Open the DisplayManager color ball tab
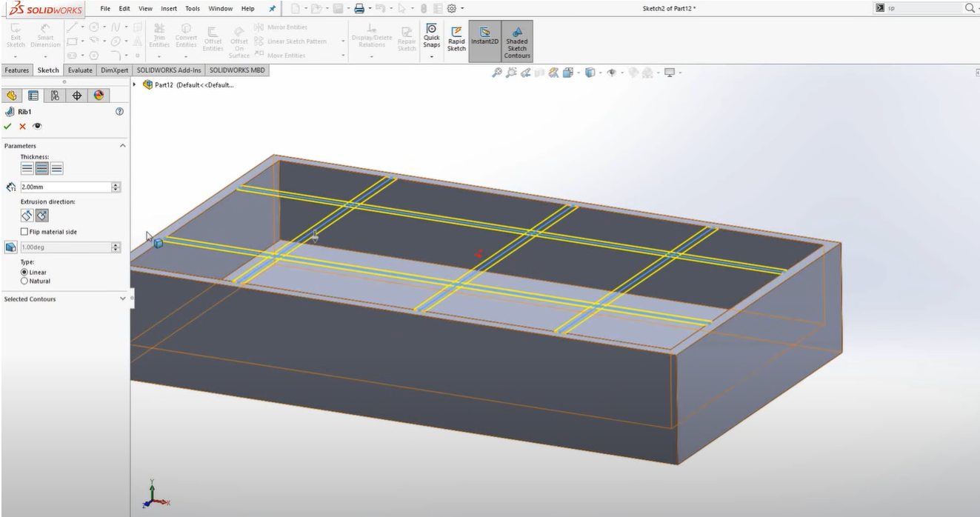 99,96
